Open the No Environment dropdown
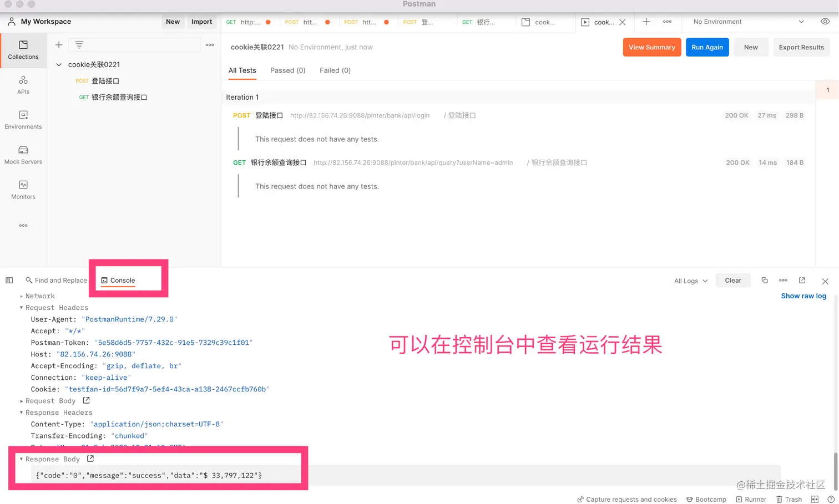This screenshot has height=504, width=839. [x=749, y=22]
